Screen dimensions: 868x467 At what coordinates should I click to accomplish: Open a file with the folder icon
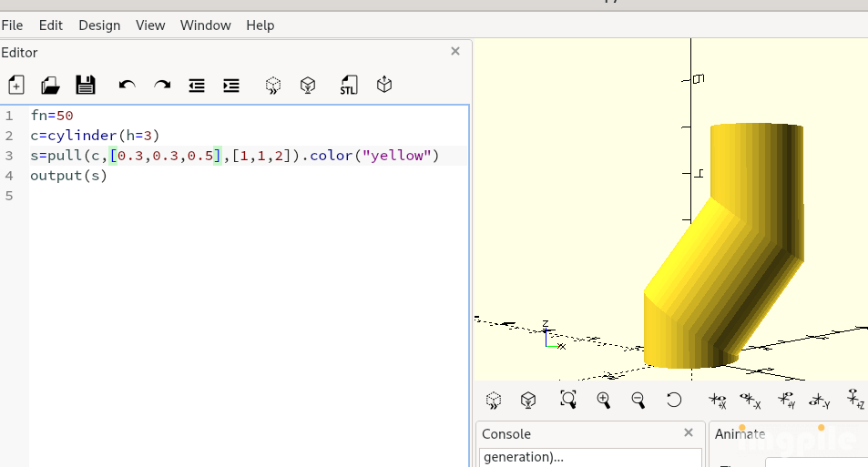click(50, 86)
